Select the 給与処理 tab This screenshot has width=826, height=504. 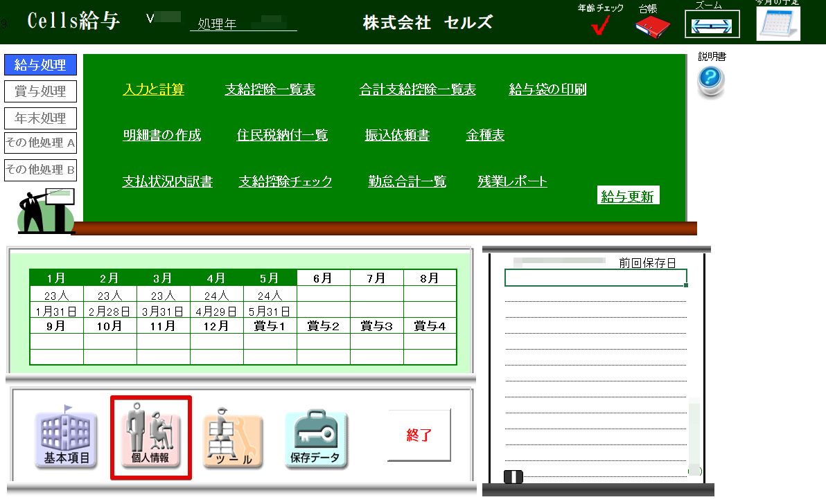40,65
